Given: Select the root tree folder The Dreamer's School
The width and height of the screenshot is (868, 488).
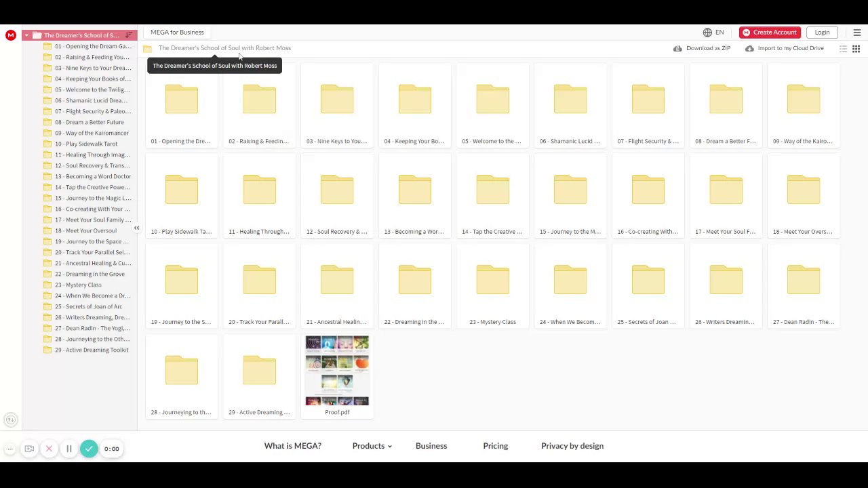Looking at the screenshot, I should pyautogui.click(x=80, y=35).
